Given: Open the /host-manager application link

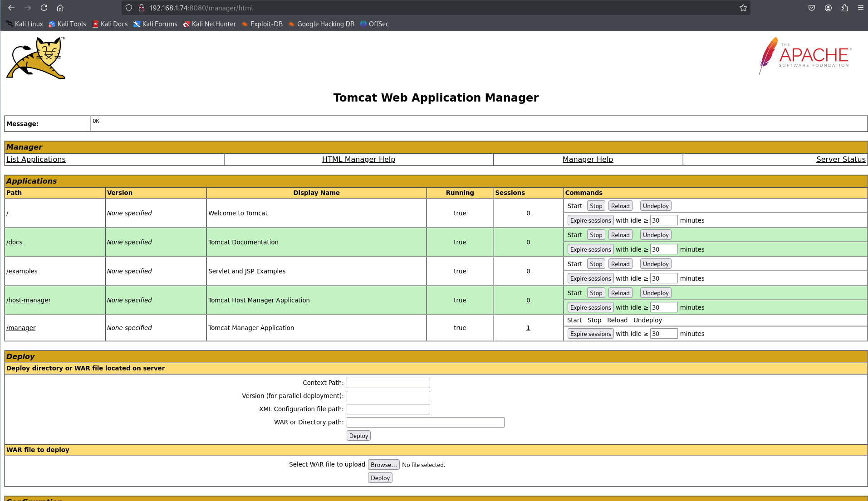Looking at the screenshot, I should tap(29, 300).
